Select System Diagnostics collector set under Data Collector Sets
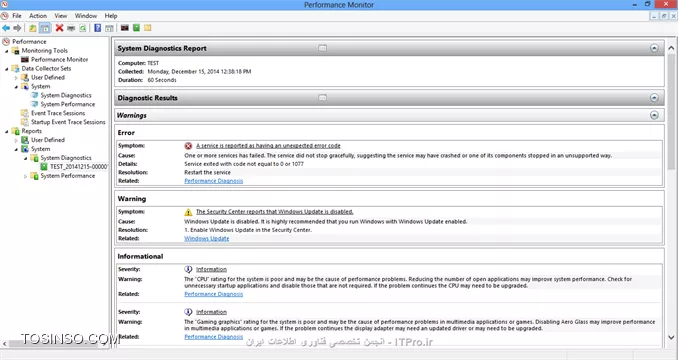Screen dimensions: 678x360 coord(66,95)
